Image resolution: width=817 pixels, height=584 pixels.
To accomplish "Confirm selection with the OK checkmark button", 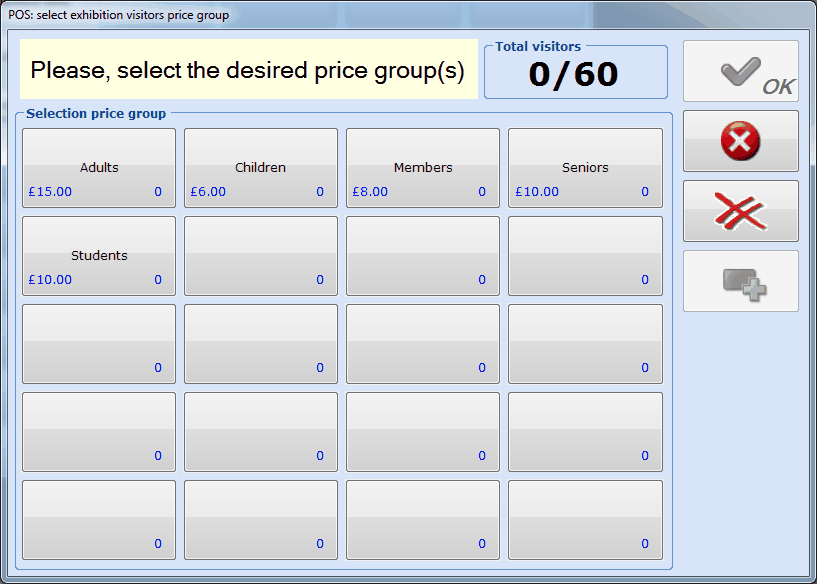I will [x=740, y=71].
